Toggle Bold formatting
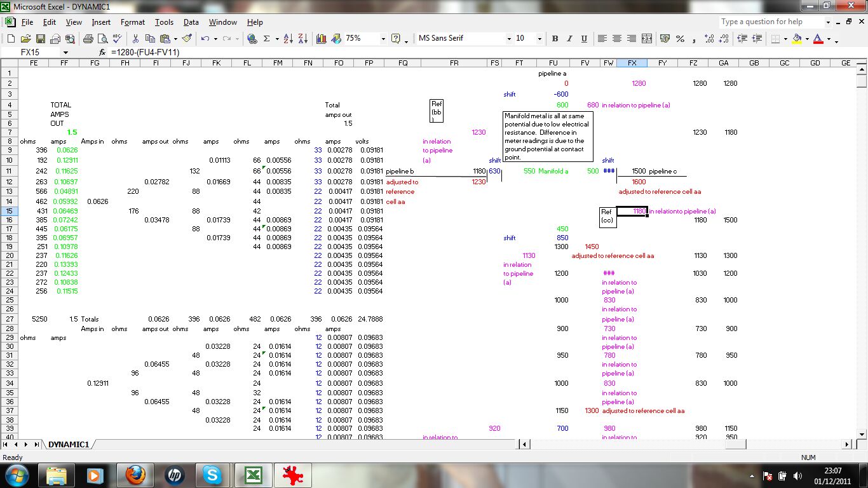This screenshot has width=868, height=488. pyautogui.click(x=555, y=39)
